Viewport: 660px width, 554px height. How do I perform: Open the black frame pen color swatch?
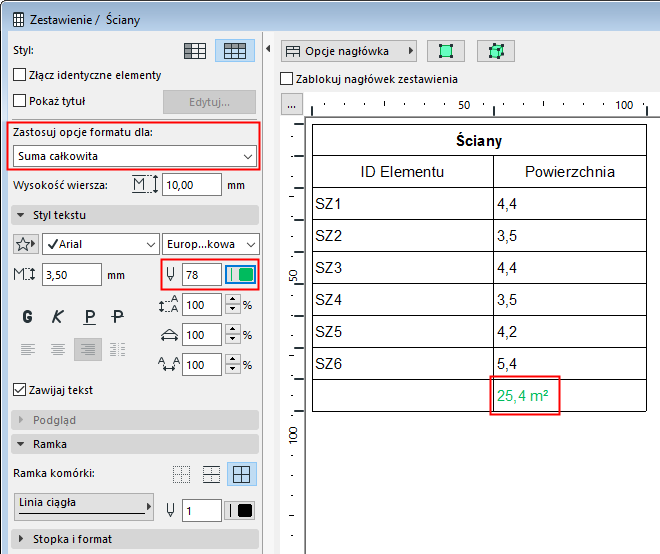[x=240, y=511]
